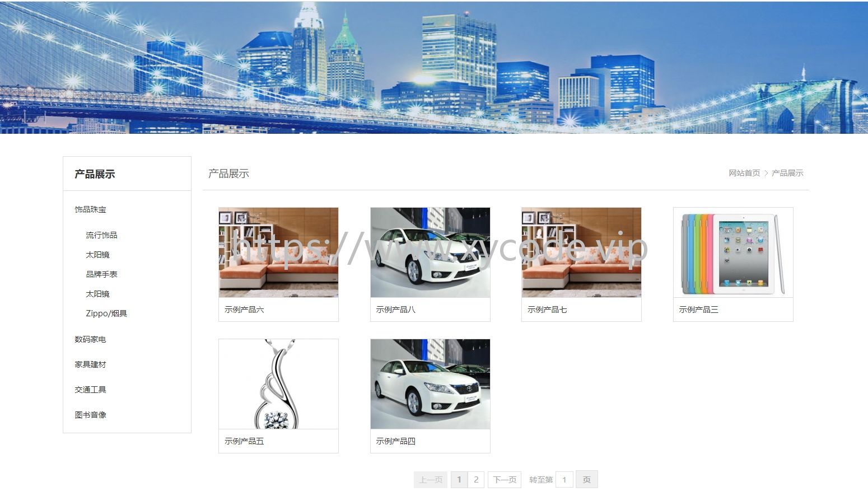Open the 品牌手表 subcategory
This screenshot has height=501, width=868.
101,274
